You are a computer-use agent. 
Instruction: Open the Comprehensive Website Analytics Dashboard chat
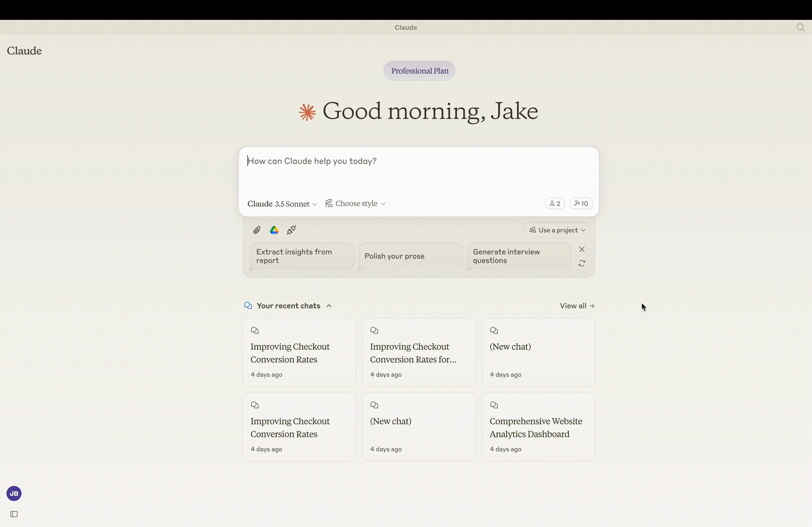tap(538, 427)
